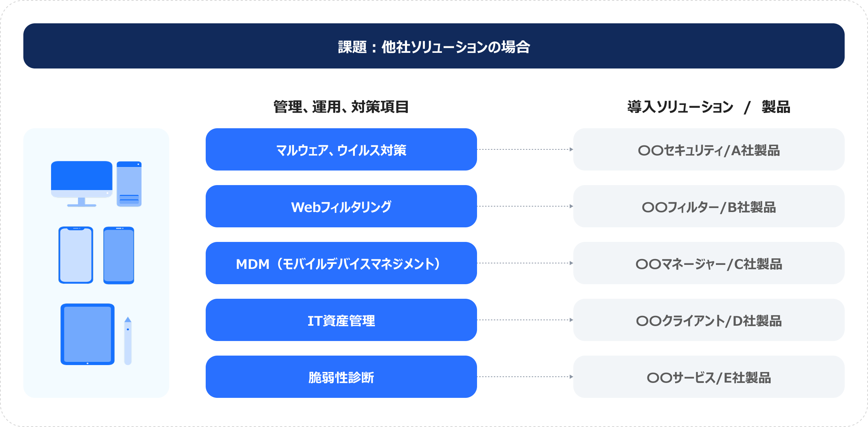
Task: Click the マルウェア、ウイルス対策 blue box
Action: [341, 149]
